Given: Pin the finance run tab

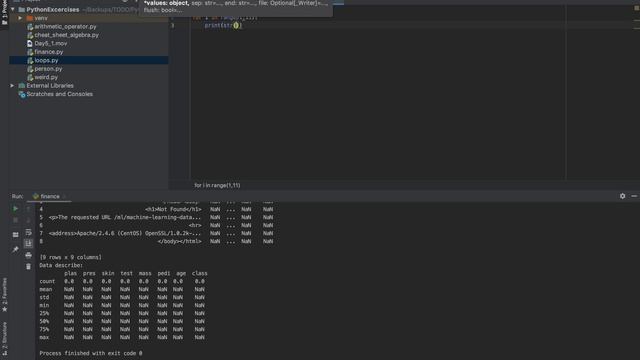Looking at the screenshot, I should (16, 249).
